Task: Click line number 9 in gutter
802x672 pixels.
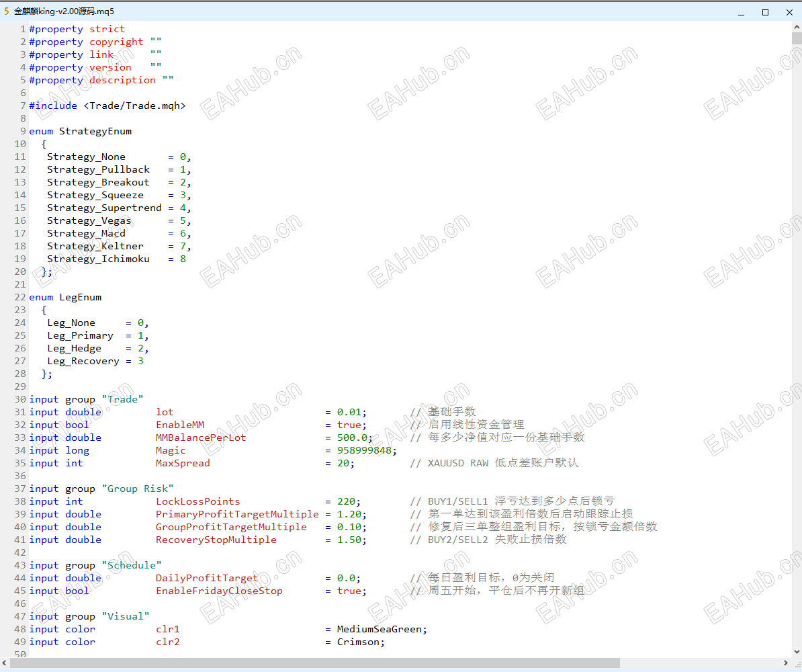Action: [23, 132]
